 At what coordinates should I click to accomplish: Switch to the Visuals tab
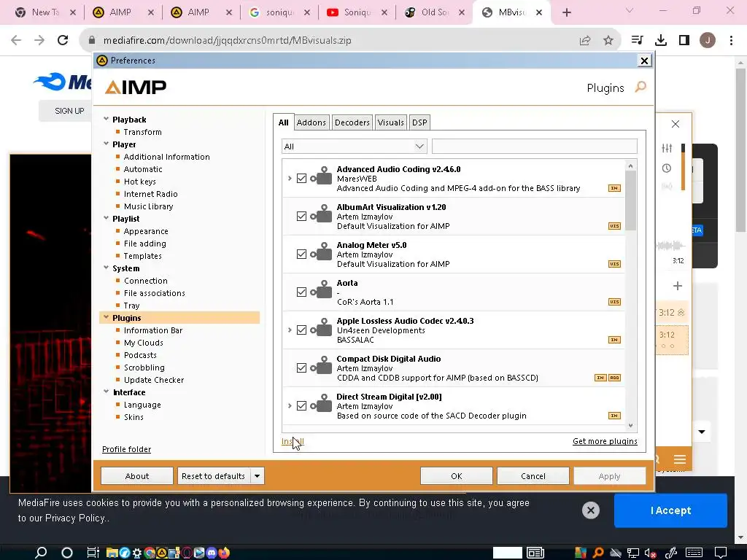point(391,122)
